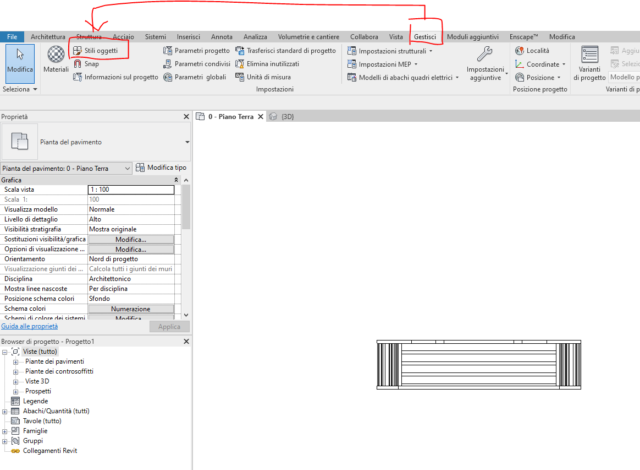Viewport: 640px width, 470px height.
Task: Open Impostazioni aggiuntive wrench tool
Action: click(x=485, y=63)
